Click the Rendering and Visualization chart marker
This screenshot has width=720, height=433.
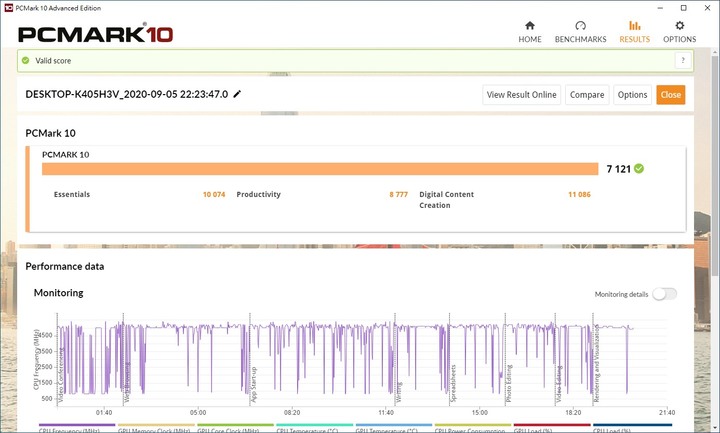coord(596,363)
